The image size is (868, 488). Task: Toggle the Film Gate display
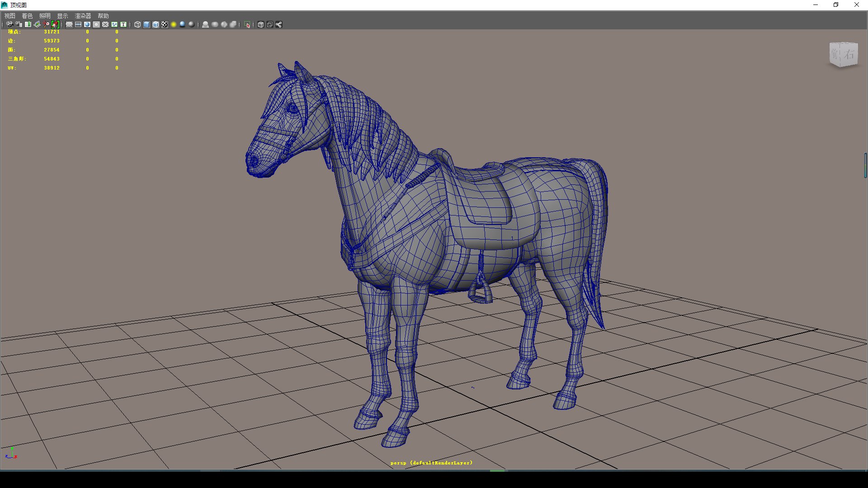pos(78,24)
